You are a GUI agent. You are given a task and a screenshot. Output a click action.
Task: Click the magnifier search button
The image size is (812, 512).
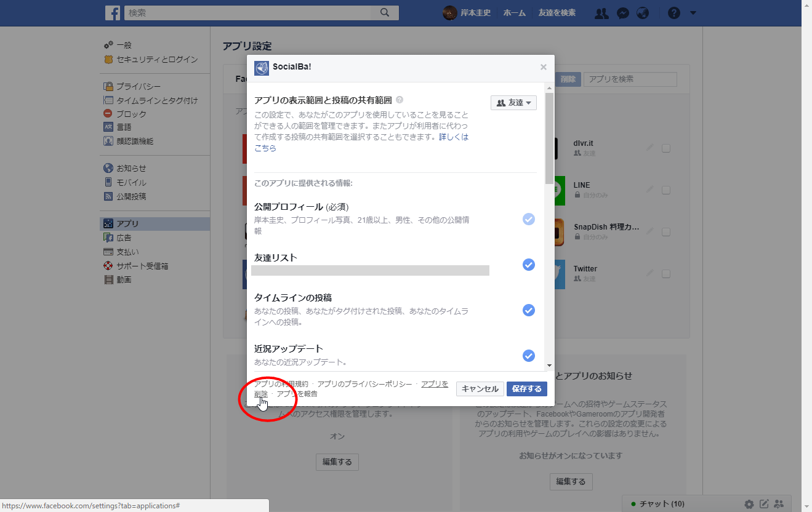385,13
